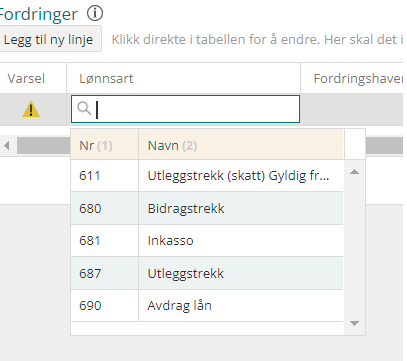Select 611 Utleggstrekk (skatt) option

207,175
